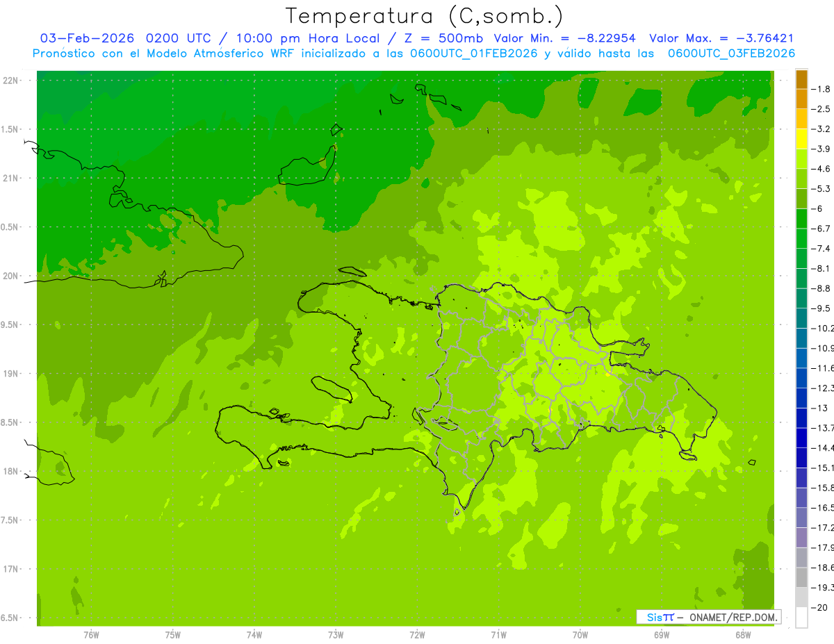Select the '0600UTC_03FEB2026' valid-until timestamp
The height and width of the screenshot is (644, 834).
tap(731, 53)
